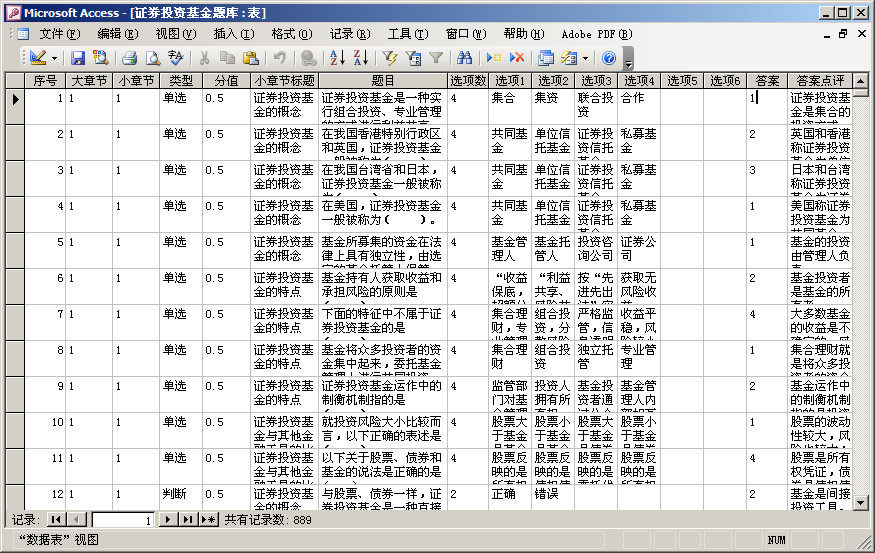Click the select-all corner box of datasheet
The height and width of the screenshot is (553, 875).
[15, 81]
